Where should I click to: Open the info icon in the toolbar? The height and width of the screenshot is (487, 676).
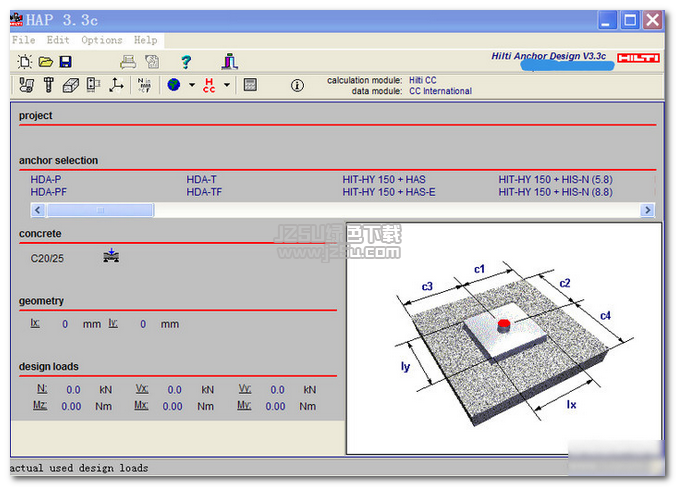tap(297, 85)
